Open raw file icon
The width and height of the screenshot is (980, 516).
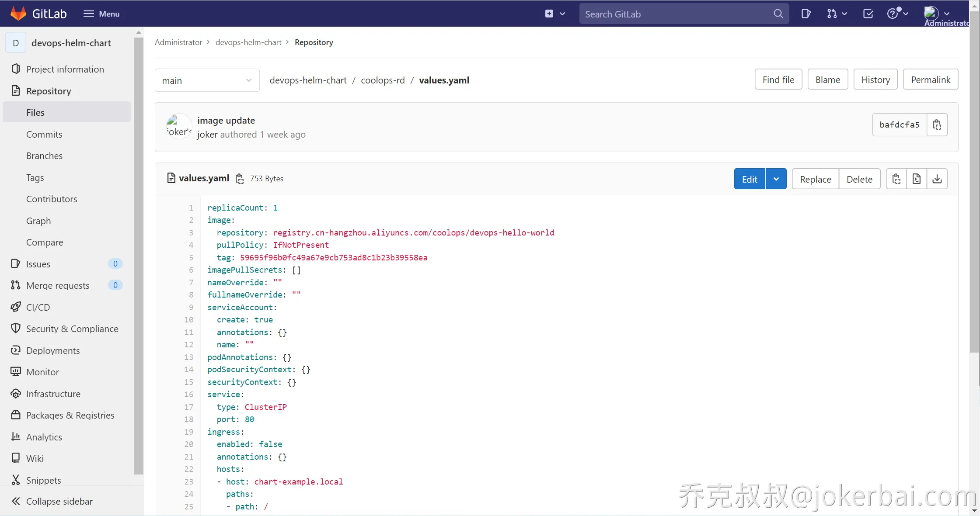click(917, 179)
